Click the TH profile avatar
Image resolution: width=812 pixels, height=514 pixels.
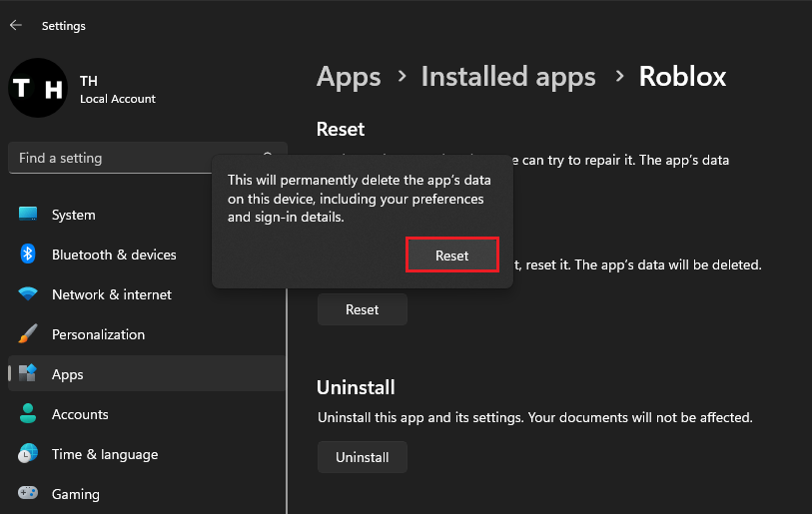pos(38,89)
